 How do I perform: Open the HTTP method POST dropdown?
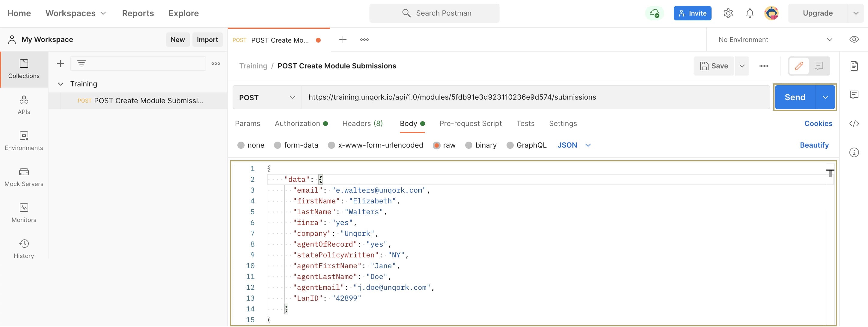267,97
